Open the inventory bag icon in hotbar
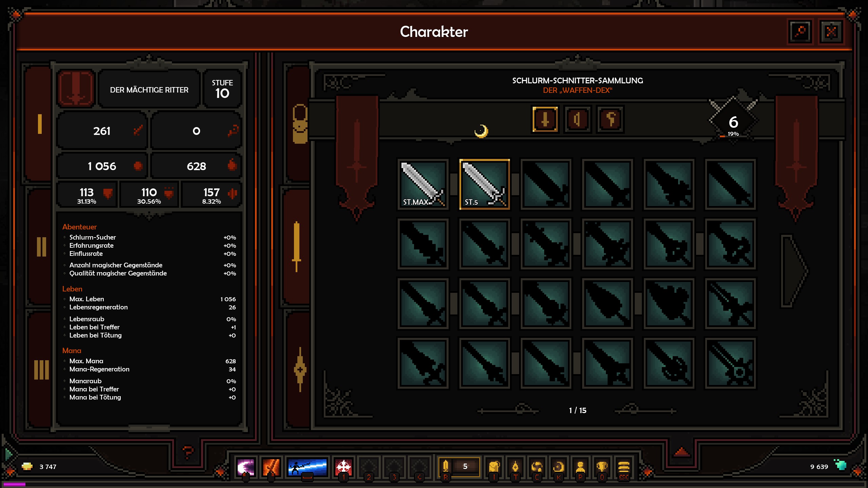This screenshot has width=868, height=488. 494,467
